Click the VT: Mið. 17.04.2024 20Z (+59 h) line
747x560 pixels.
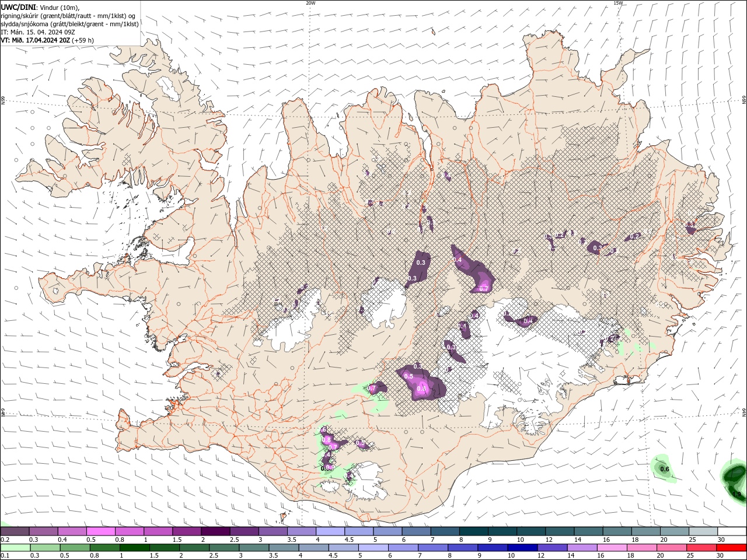(x=47, y=40)
